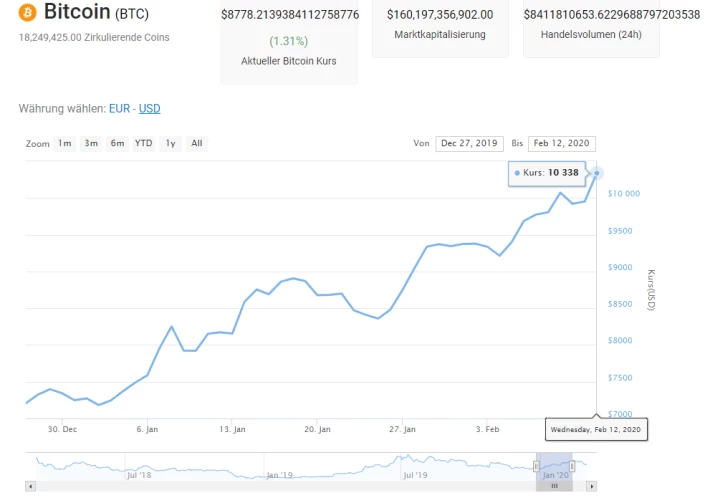The image size is (710, 498).
Task: Click the navigator left scroll arrow
Action: click(30, 487)
